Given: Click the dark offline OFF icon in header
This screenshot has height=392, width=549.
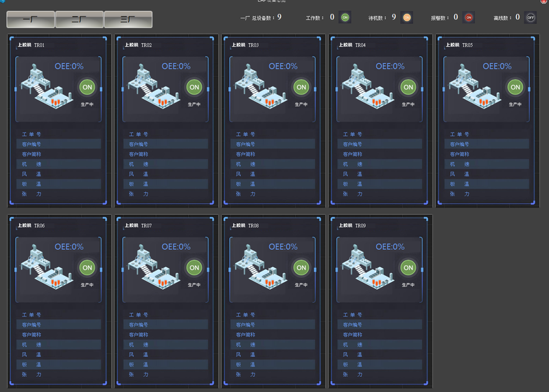Looking at the screenshot, I should click(530, 17).
